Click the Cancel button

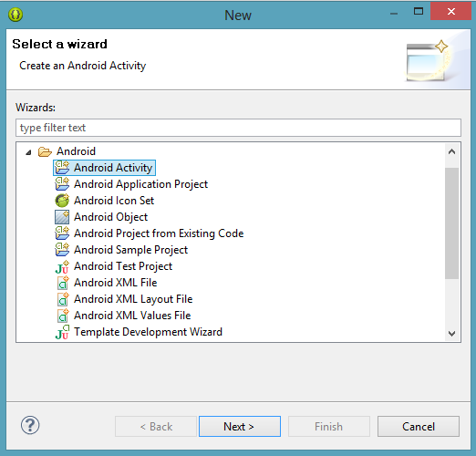pyautogui.click(x=419, y=427)
